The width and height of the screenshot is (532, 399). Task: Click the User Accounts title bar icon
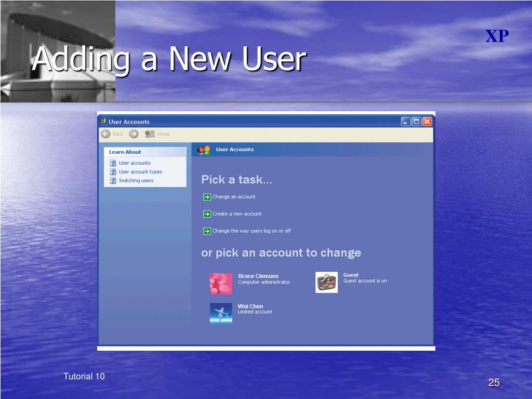pyautogui.click(x=103, y=121)
